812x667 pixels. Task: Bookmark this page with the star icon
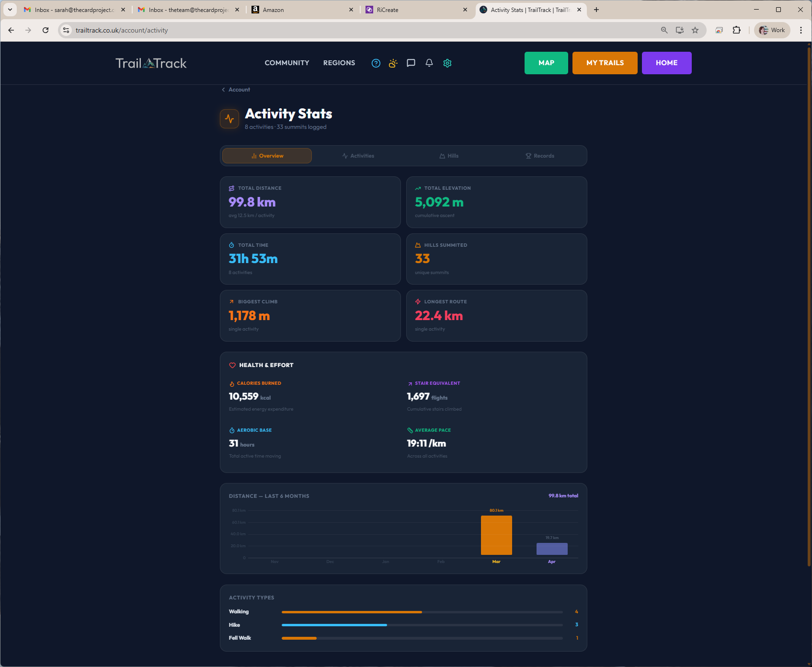click(x=695, y=30)
